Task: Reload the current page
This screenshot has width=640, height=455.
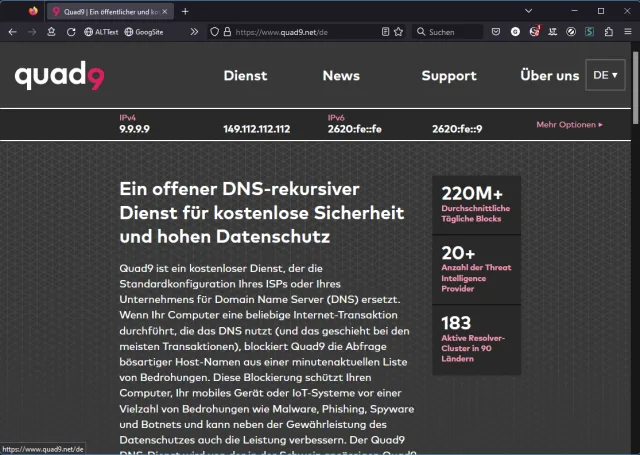Action: (x=71, y=32)
